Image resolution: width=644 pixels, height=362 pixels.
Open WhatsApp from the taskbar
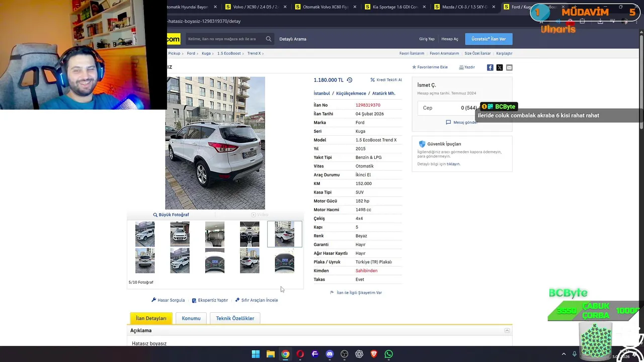(388, 354)
